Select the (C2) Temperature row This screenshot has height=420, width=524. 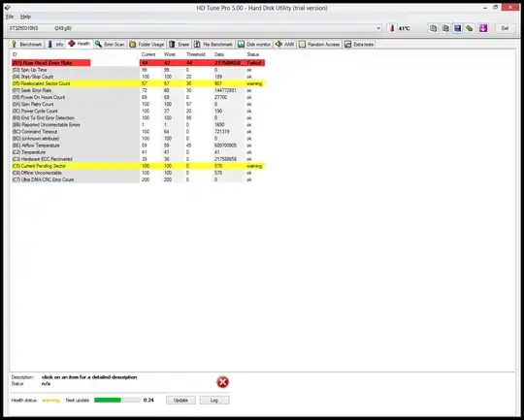(x=139, y=152)
